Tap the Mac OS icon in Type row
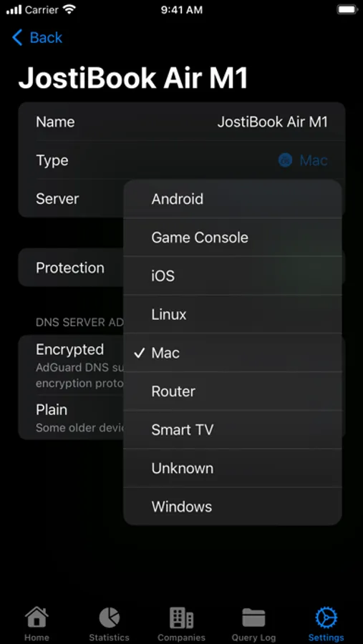This screenshot has height=644, width=363. click(x=285, y=160)
